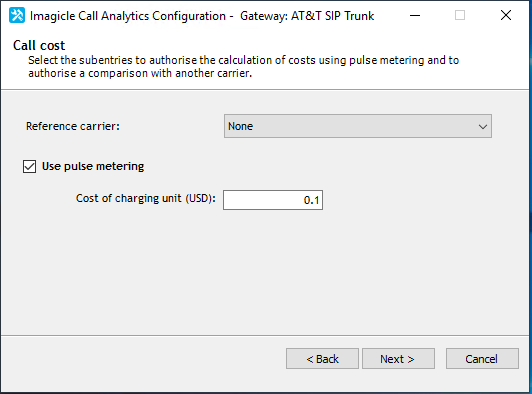The image size is (532, 394).
Task: Cancel the configuration wizard
Action: click(482, 359)
